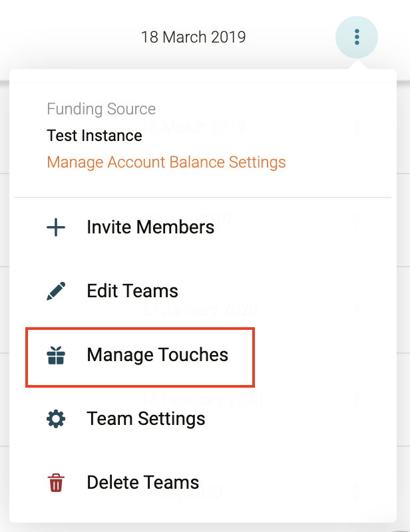The width and height of the screenshot is (410, 532).
Task: Select Invite Members from the menu
Action: 150,227
